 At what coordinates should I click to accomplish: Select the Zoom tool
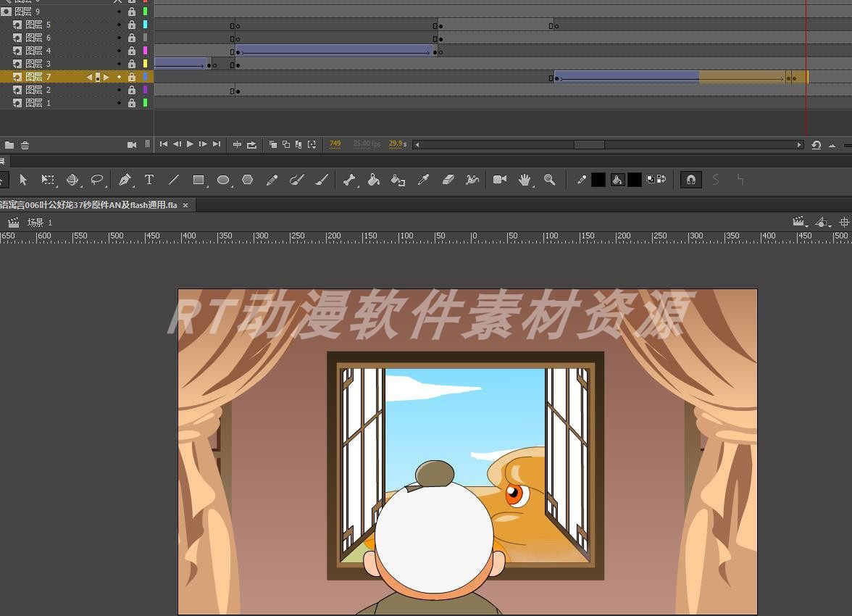coord(549,180)
